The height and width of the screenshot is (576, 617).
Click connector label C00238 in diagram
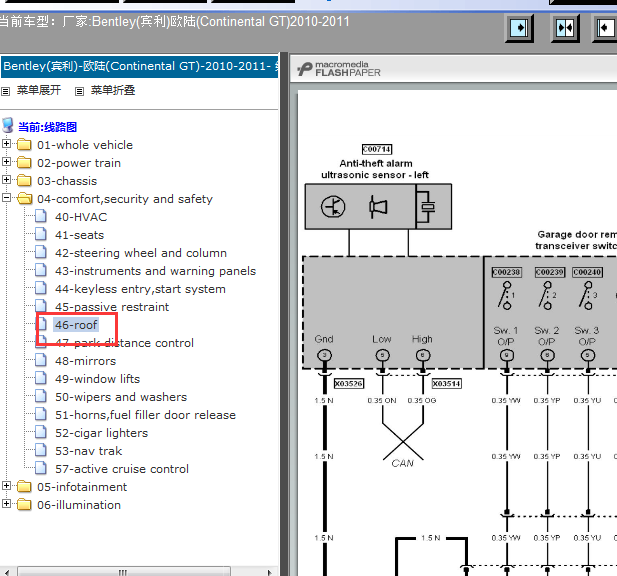(507, 272)
